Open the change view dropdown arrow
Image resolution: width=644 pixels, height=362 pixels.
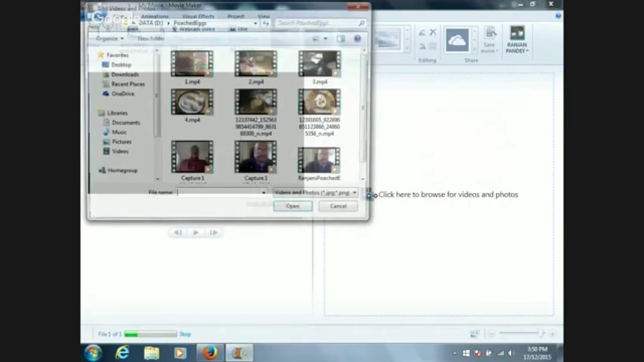click(326, 39)
